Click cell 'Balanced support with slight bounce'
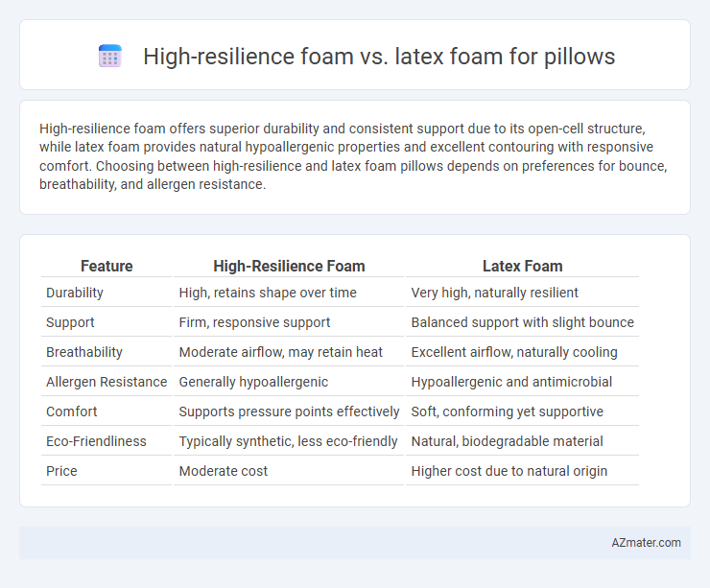 coord(522,322)
